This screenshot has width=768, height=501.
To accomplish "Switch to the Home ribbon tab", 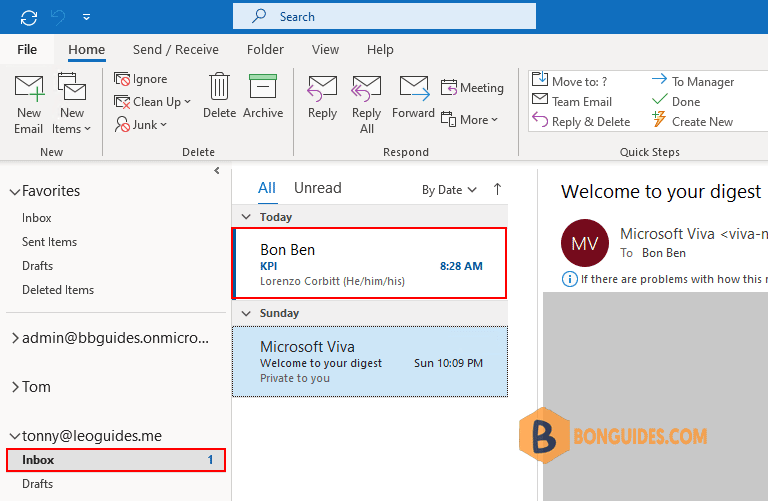I will coord(87,49).
